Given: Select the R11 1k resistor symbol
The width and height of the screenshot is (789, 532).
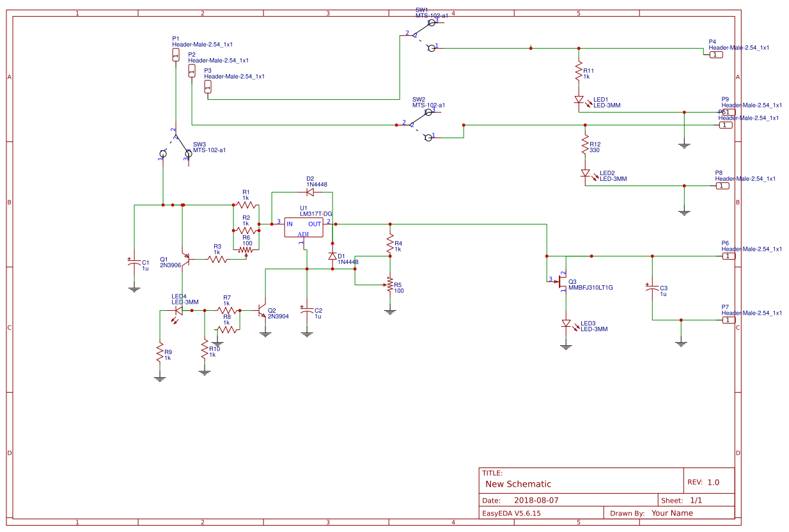Looking at the screenshot, I should tap(579, 70).
